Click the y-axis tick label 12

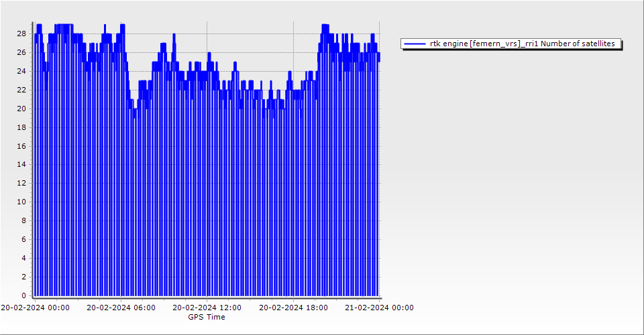point(21,183)
